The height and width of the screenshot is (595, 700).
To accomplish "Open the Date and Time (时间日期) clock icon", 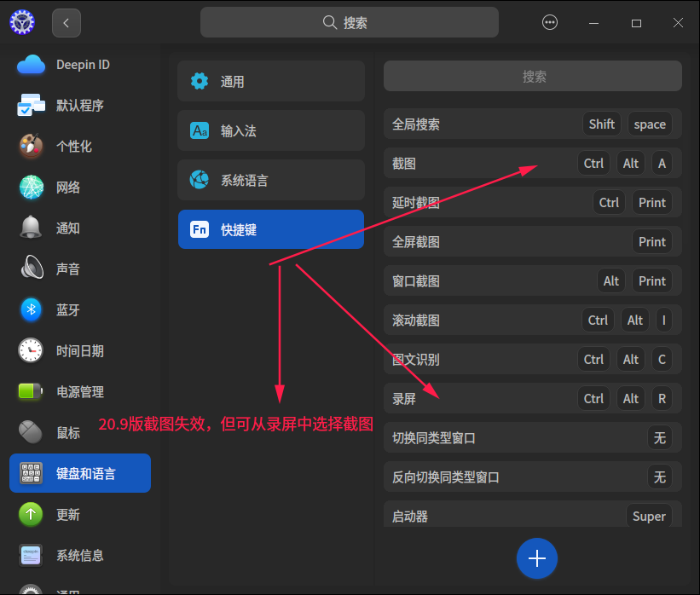I will 31,350.
